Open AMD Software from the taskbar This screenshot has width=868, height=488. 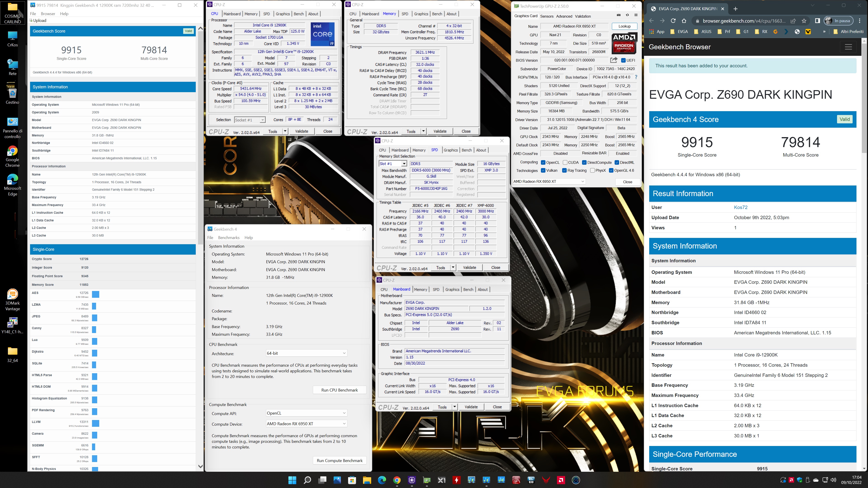click(561, 480)
